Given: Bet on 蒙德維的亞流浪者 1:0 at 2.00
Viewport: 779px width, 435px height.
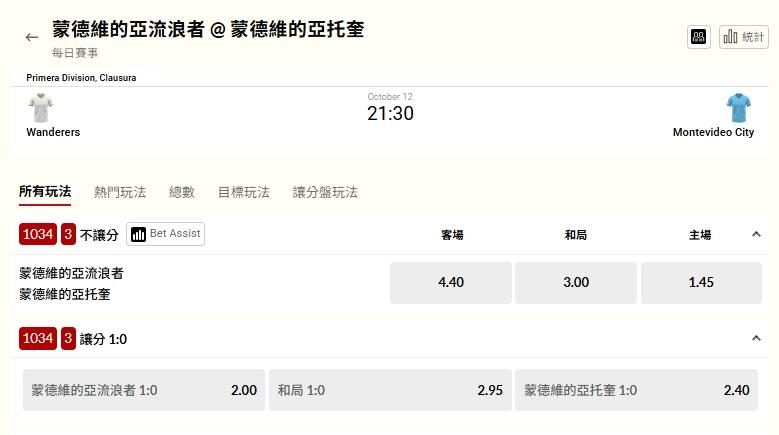Looking at the screenshot, I should (x=144, y=391).
